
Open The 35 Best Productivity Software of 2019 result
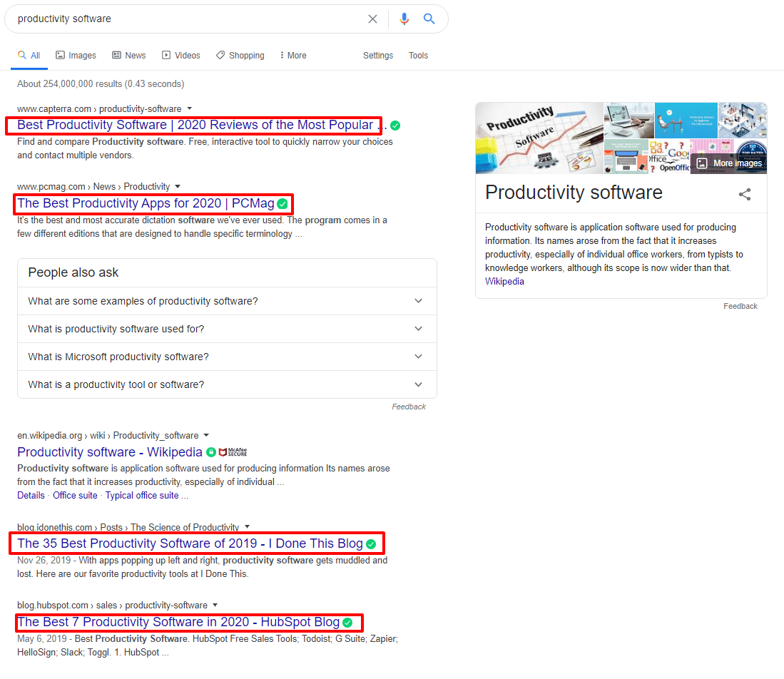pyautogui.click(x=190, y=543)
